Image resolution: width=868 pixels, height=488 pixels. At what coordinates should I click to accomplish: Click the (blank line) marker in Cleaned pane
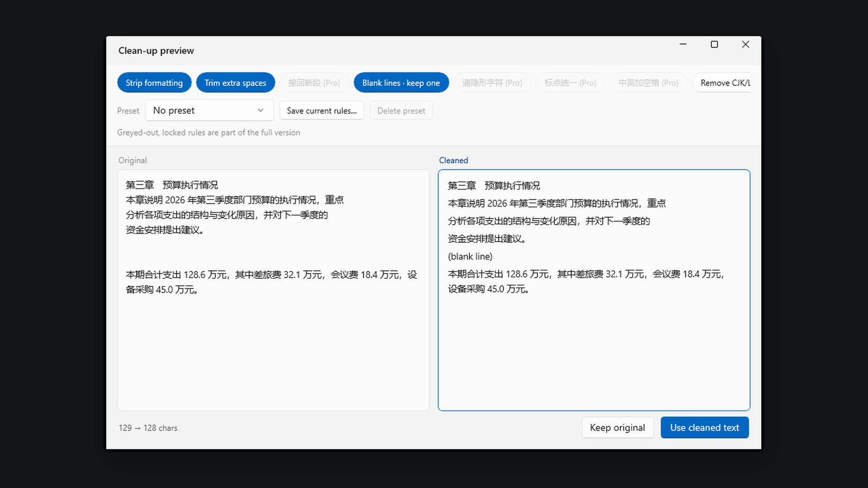(x=470, y=256)
